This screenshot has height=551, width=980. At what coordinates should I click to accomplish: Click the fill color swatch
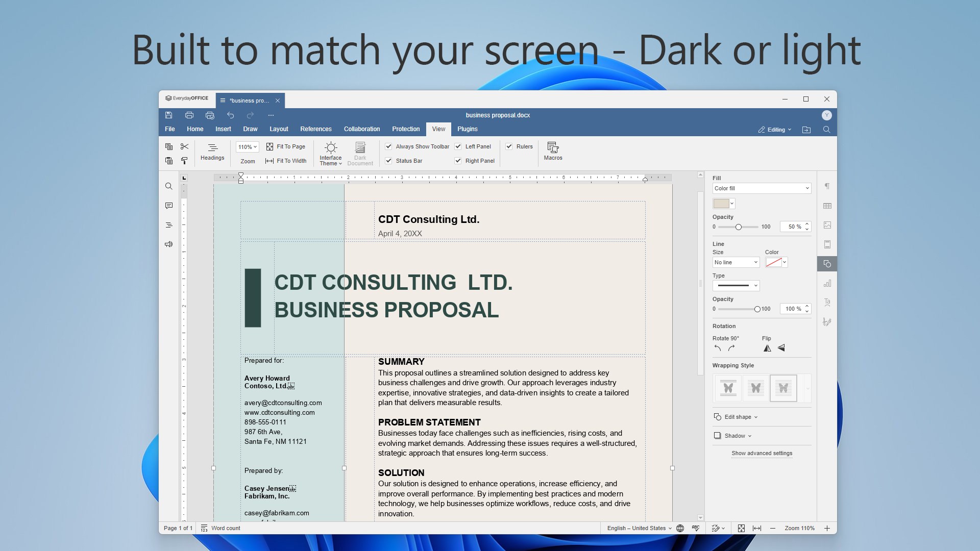[x=724, y=204]
